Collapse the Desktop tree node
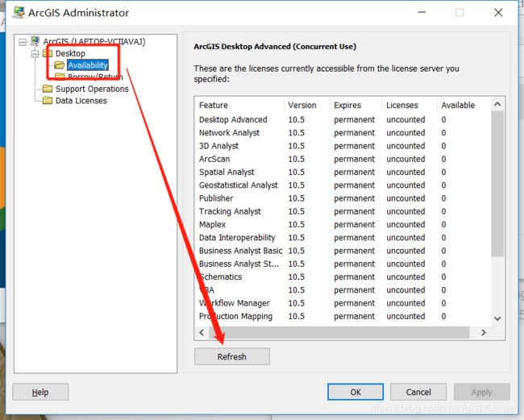 tap(35, 53)
